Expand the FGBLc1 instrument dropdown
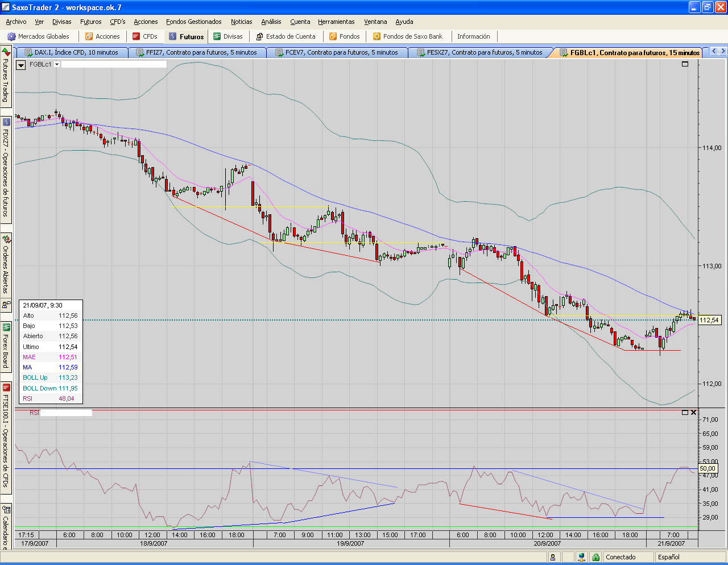The width and height of the screenshot is (728, 565). pos(56,64)
